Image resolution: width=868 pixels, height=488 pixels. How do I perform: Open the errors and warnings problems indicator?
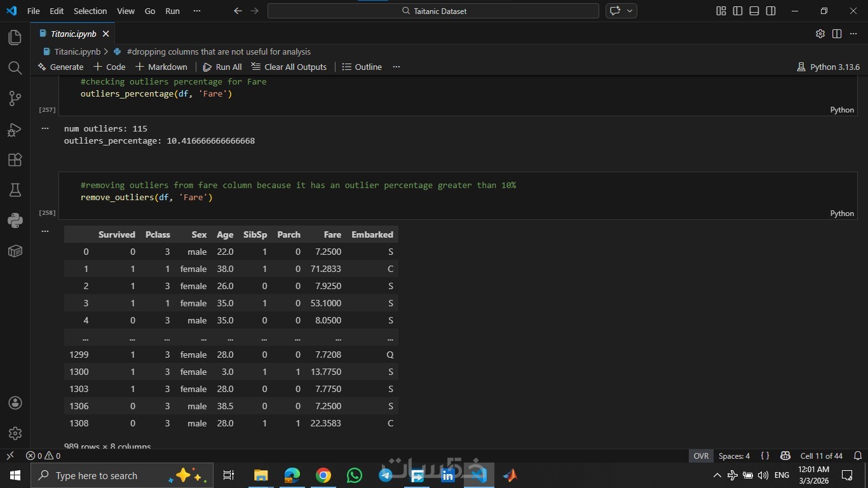coord(43,456)
